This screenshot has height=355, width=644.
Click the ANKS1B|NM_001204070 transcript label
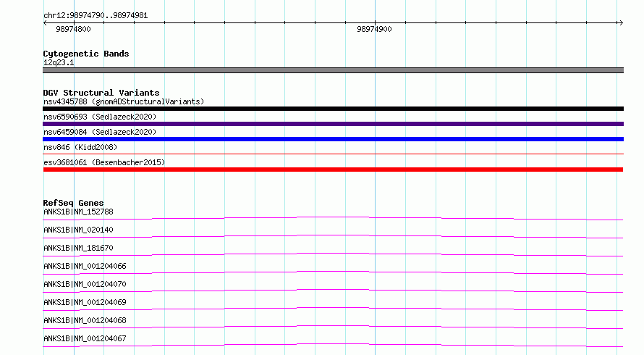coord(85,284)
